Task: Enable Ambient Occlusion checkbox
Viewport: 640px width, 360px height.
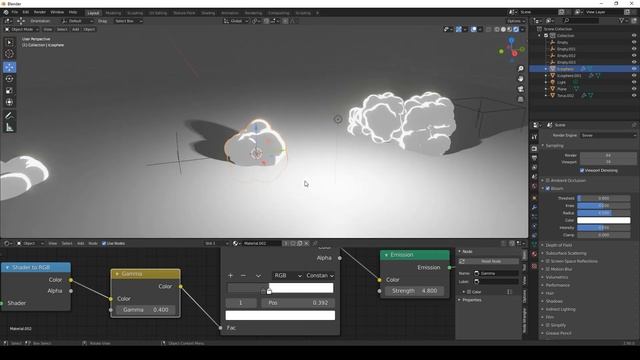Action: click(x=548, y=180)
